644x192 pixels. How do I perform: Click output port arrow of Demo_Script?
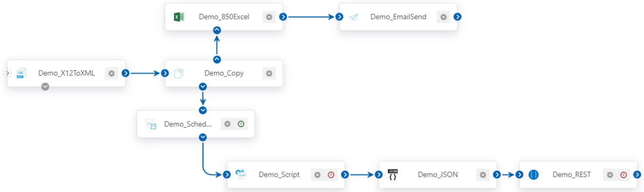pyautogui.click(x=345, y=175)
